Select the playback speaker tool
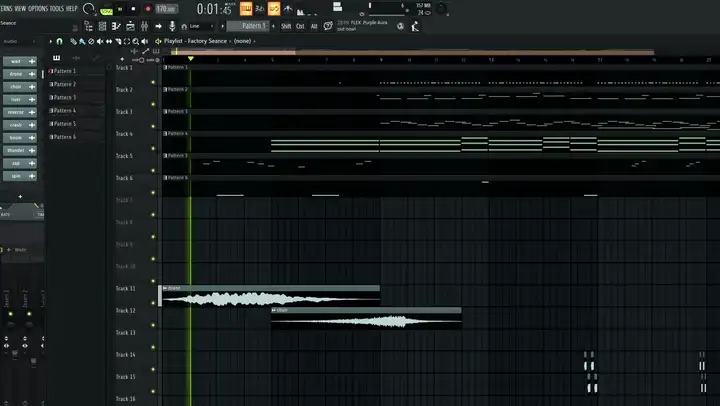720x406 pixels. [145, 41]
